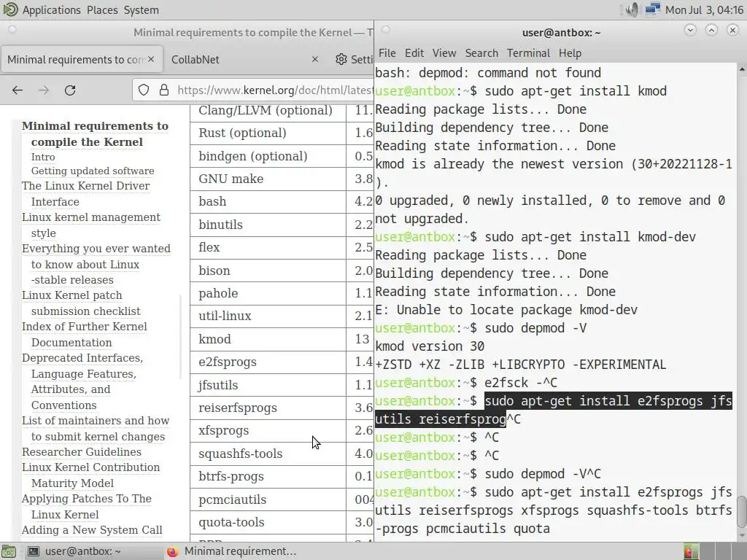Click the binutils table cell

click(268, 225)
